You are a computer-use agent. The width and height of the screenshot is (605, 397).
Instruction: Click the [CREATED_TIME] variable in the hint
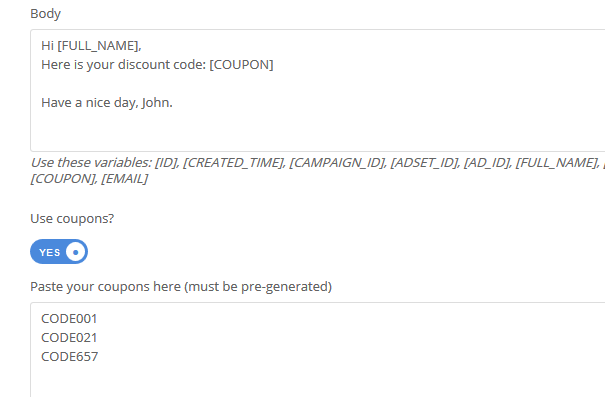(233, 163)
